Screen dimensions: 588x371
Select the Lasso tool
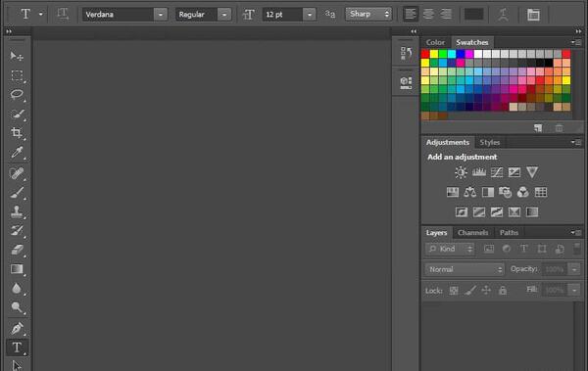(17, 94)
